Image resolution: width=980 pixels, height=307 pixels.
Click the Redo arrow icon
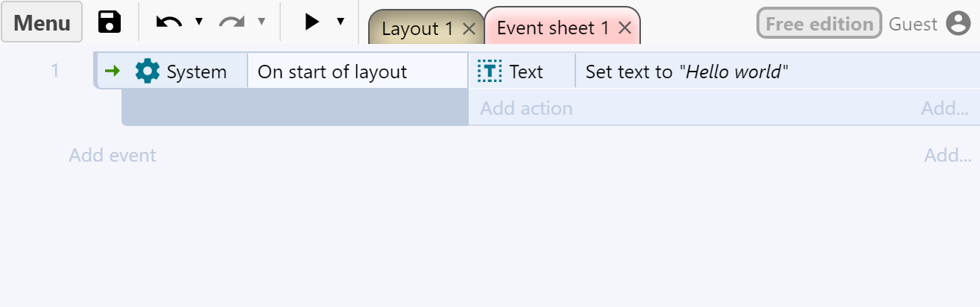(x=232, y=22)
